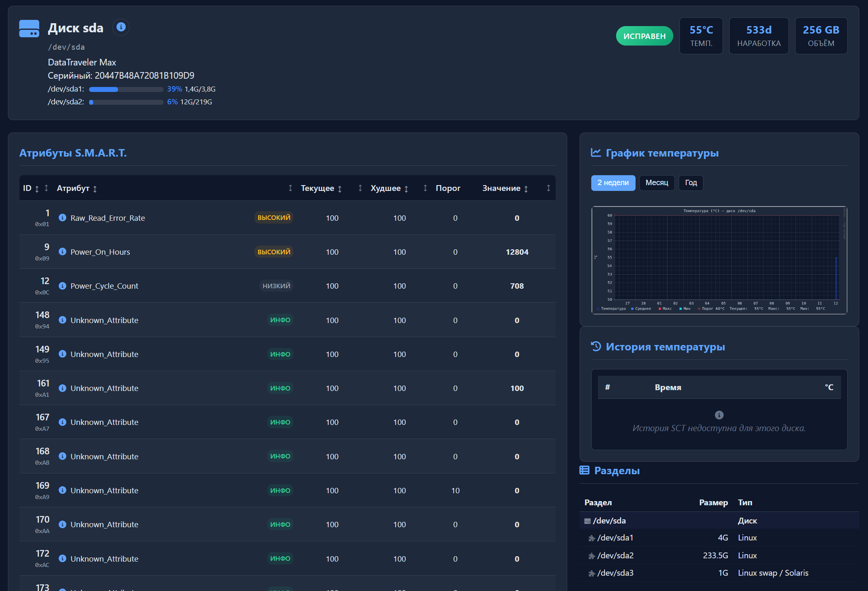Click info icon for attribute 169
Viewport: 868px width, 591px height.
63,490
